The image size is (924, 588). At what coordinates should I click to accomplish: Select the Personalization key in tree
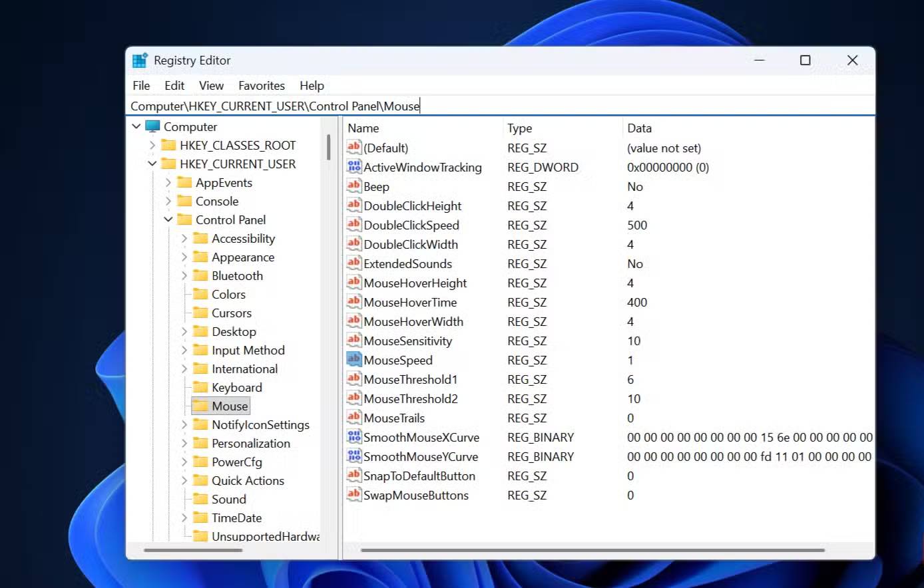coord(250,443)
